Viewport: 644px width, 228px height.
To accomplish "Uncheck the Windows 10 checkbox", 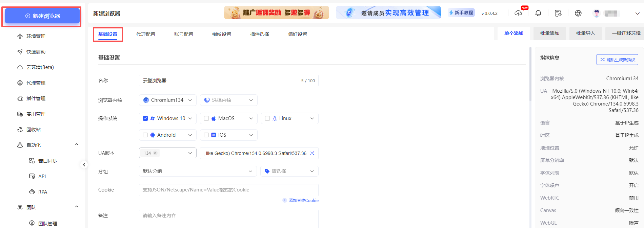I will coord(145,118).
